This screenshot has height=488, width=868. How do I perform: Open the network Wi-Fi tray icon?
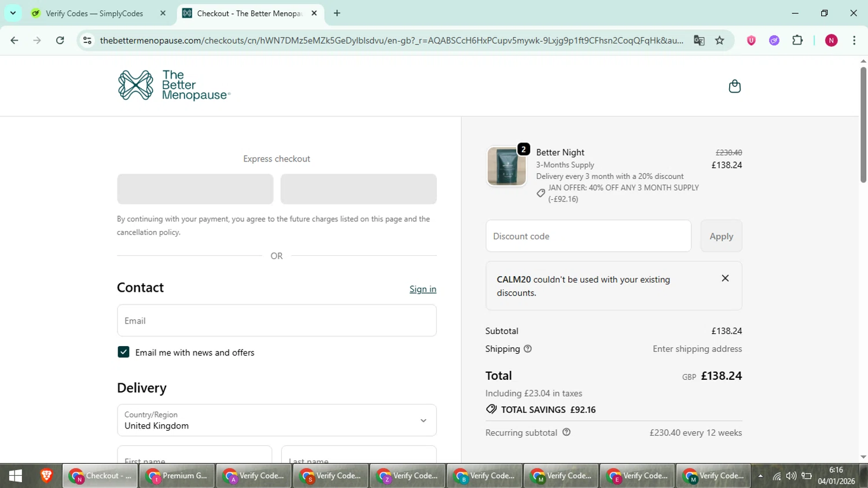(777, 476)
